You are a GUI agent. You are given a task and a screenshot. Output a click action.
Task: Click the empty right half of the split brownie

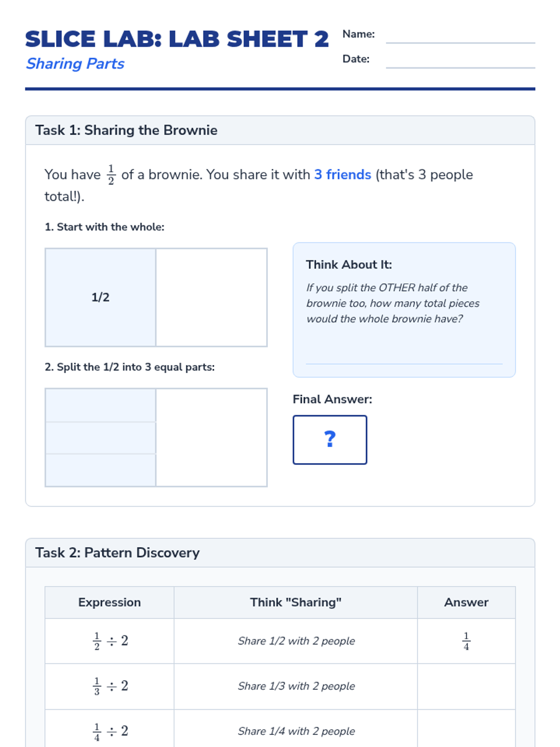(211, 437)
